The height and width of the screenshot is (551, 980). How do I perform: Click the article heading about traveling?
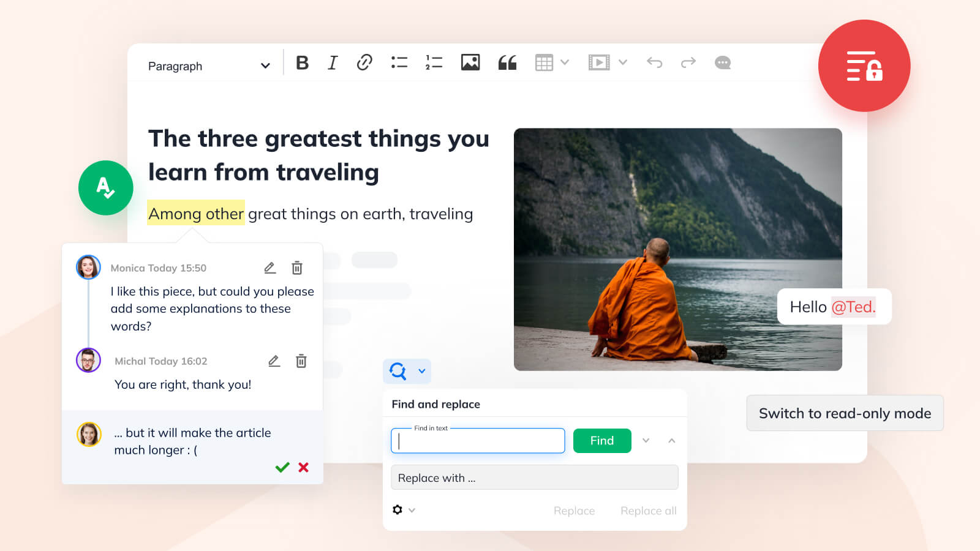[318, 156]
